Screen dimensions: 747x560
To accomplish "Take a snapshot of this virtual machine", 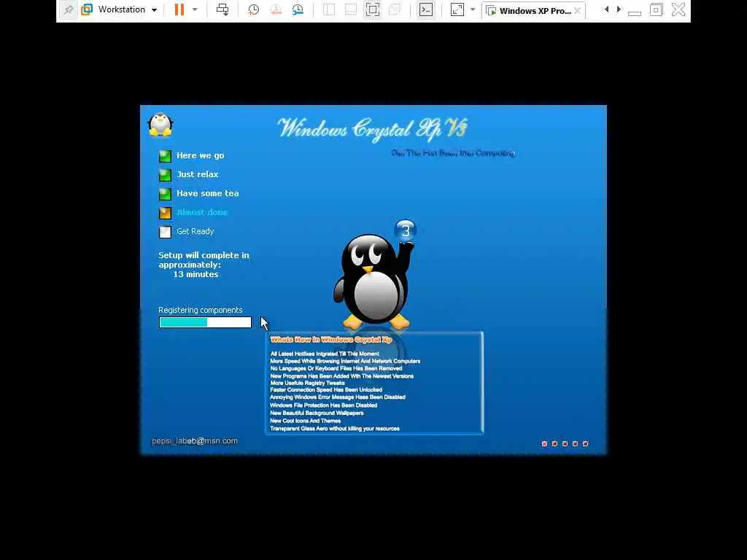I will (x=253, y=9).
